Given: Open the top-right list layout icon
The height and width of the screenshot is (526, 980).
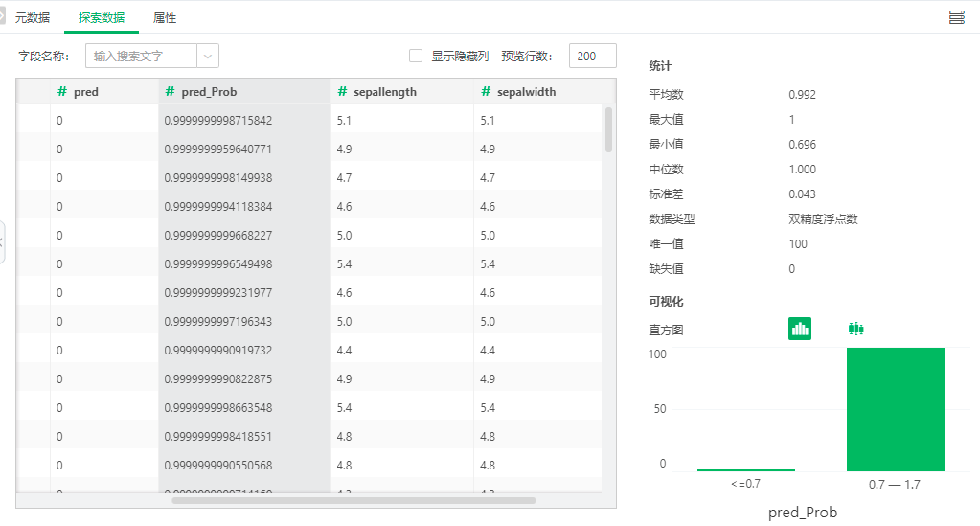Looking at the screenshot, I should pos(956,17).
